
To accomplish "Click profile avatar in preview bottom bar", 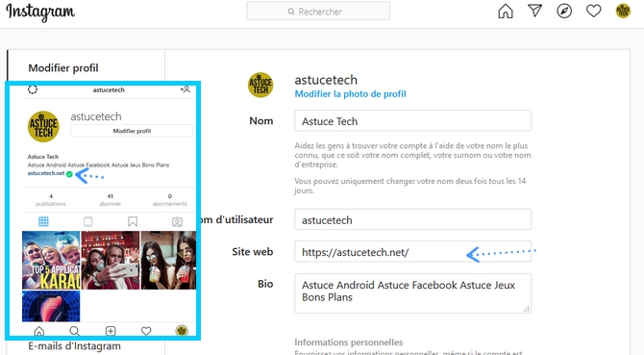I will pyautogui.click(x=182, y=331).
